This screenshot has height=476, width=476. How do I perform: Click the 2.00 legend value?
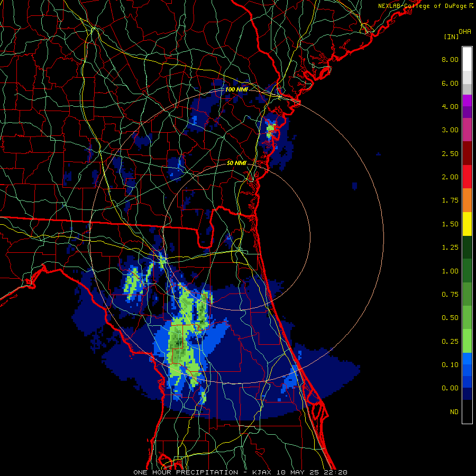coord(450,177)
